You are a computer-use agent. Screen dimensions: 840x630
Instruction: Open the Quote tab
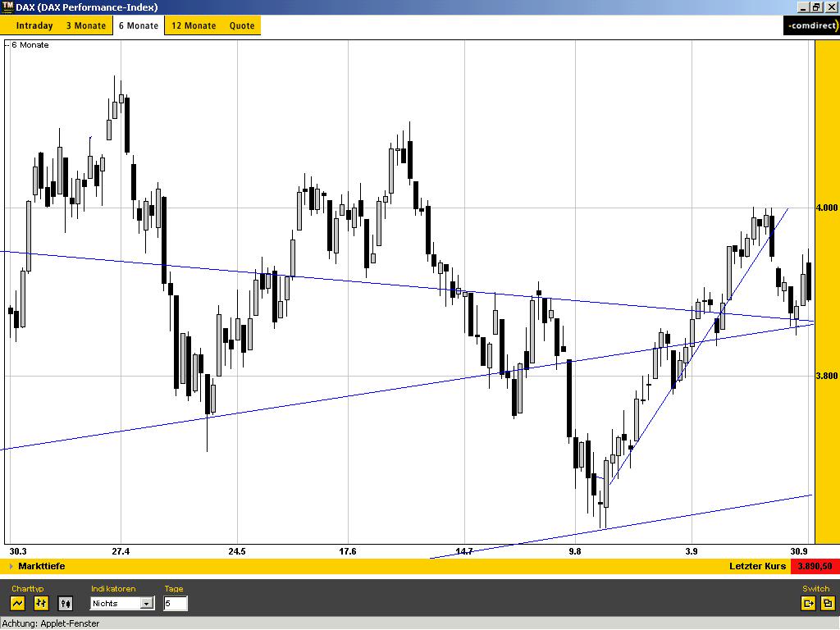pyautogui.click(x=242, y=25)
